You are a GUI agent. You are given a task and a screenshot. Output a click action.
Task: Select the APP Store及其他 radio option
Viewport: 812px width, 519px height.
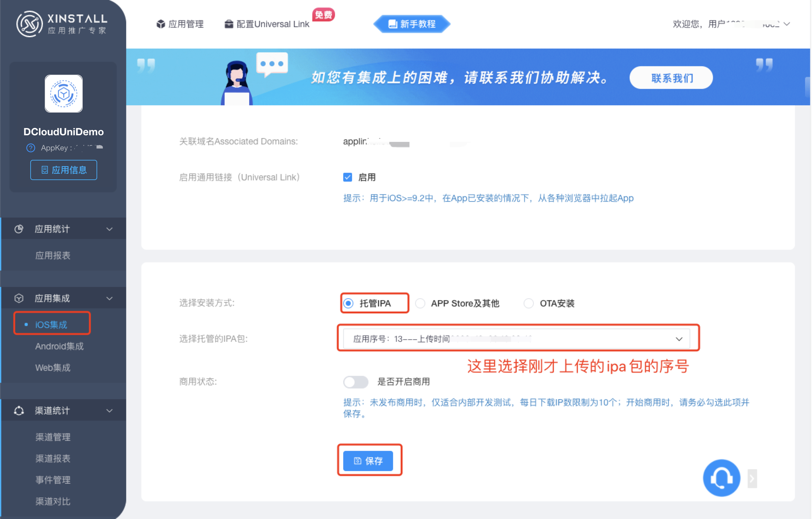click(x=420, y=303)
